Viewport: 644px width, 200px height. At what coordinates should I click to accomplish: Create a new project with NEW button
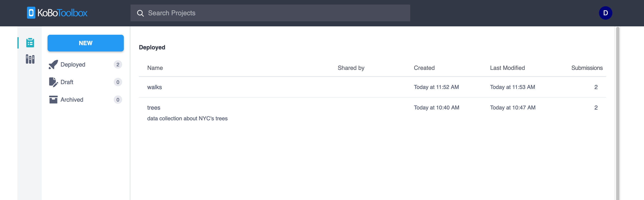click(85, 43)
